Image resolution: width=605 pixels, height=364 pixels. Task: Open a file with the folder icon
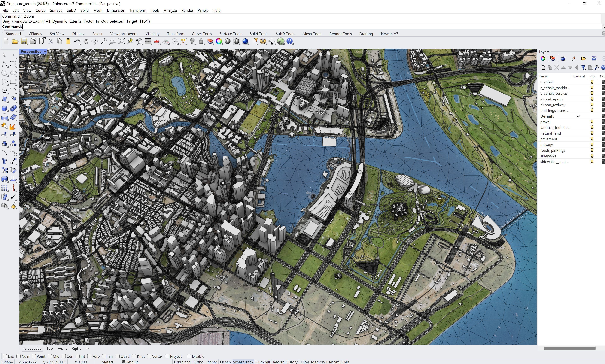click(x=15, y=41)
